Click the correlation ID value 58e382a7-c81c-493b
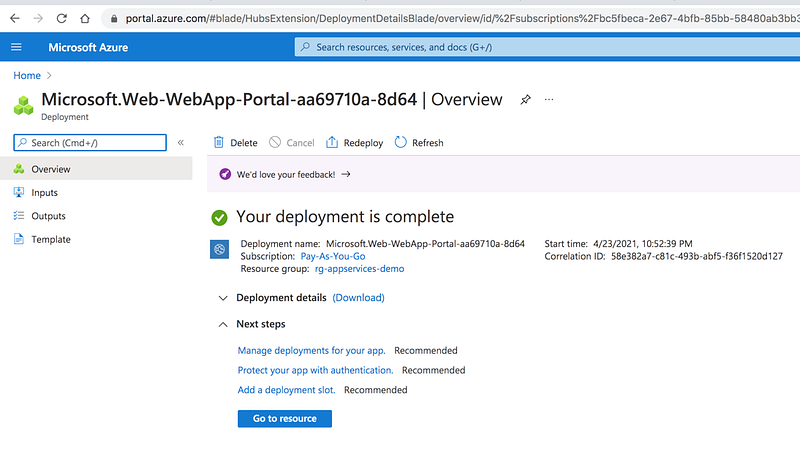Viewport: 800px width, 462px height. (696, 256)
